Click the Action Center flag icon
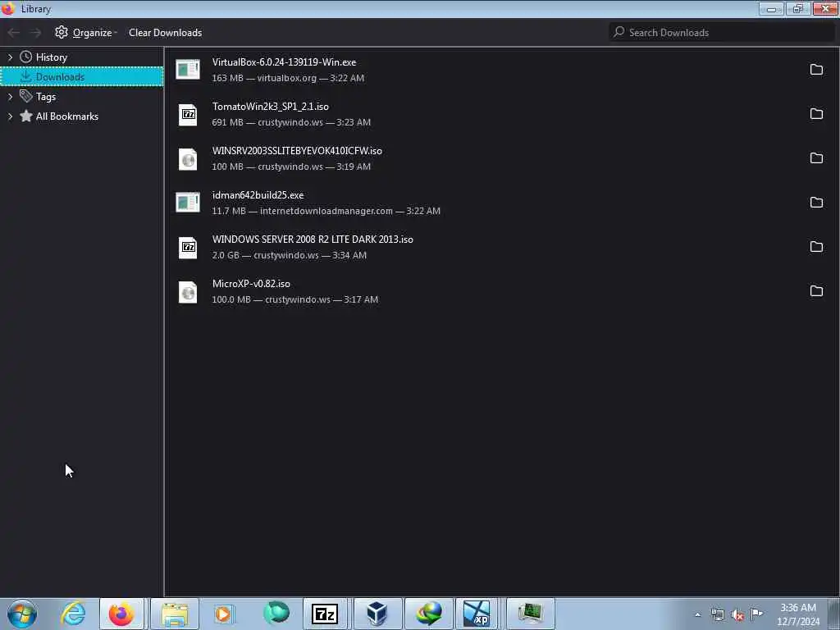 click(756, 614)
